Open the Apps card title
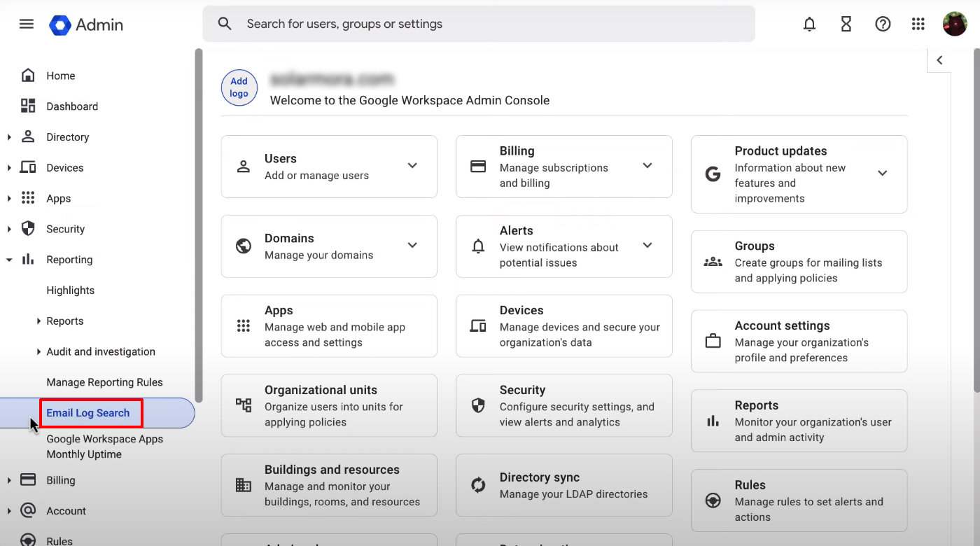The width and height of the screenshot is (980, 546). coord(279,310)
